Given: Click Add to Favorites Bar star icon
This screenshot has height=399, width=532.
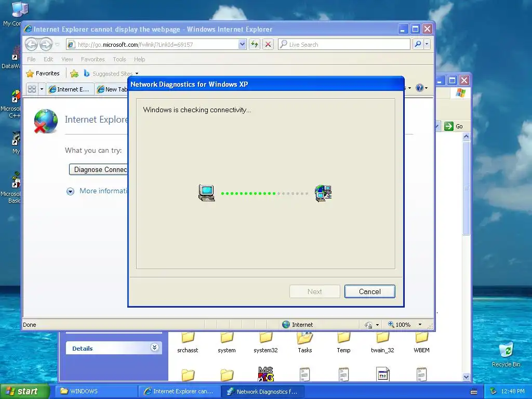Looking at the screenshot, I should point(74,73).
